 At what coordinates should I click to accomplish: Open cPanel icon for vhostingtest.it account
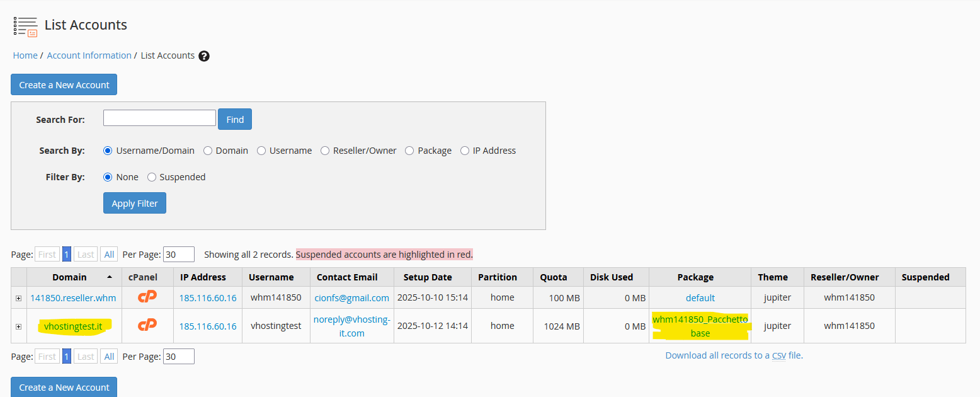(147, 325)
